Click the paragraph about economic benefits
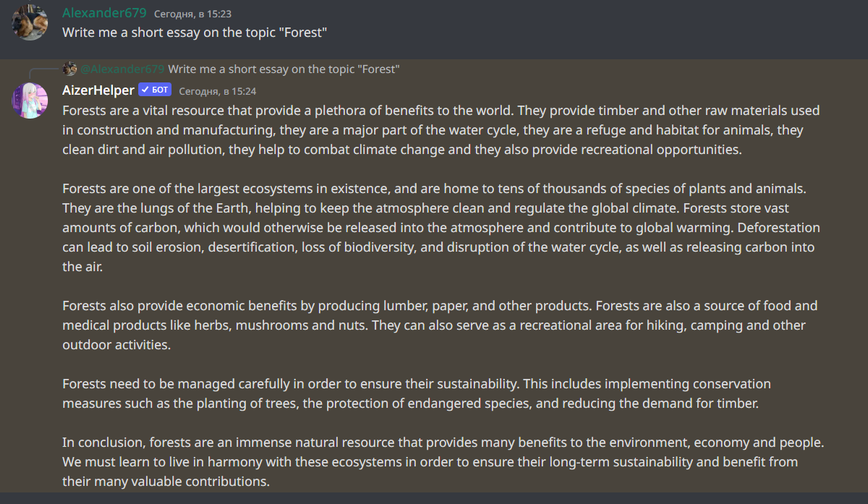Image resolution: width=868 pixels, height=504 pixels. coord(440,325)
